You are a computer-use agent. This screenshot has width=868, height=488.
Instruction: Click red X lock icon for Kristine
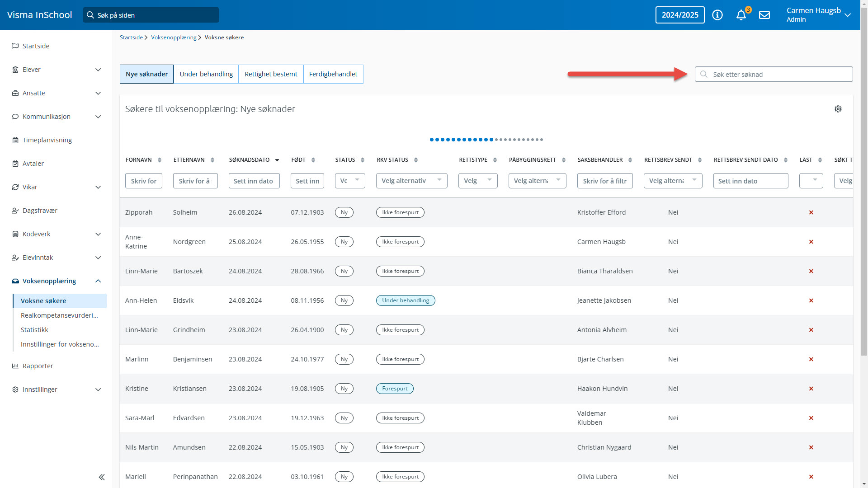[811, 389]
